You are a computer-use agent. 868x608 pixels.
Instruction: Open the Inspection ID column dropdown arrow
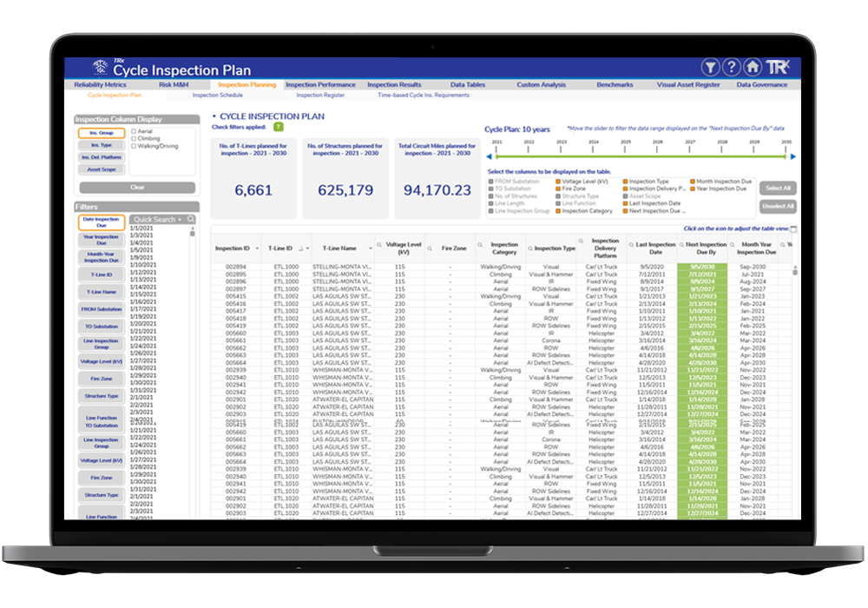tap(257, 248)
